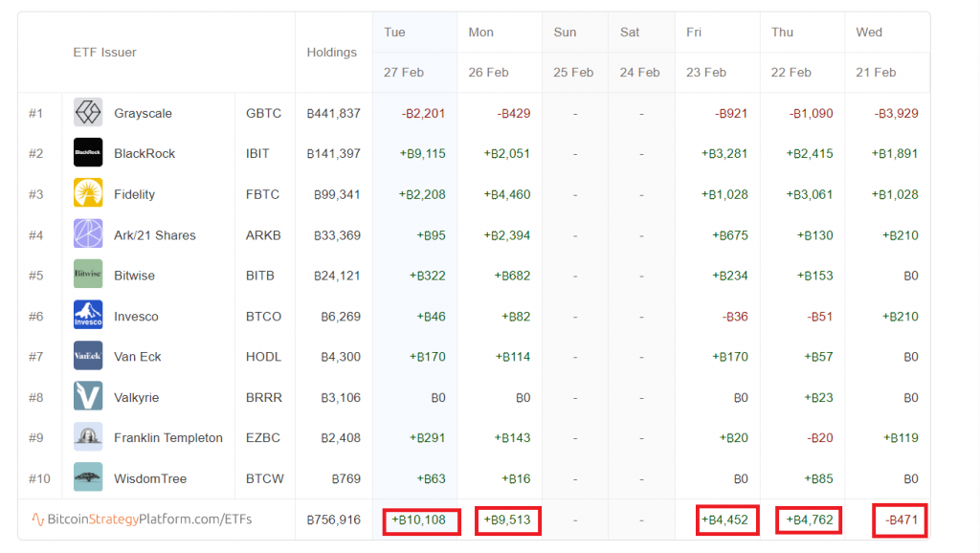Screen dimensions: 980x553
Task: Click the Grayscale logo icon
Action: click(x=88, y=113)
